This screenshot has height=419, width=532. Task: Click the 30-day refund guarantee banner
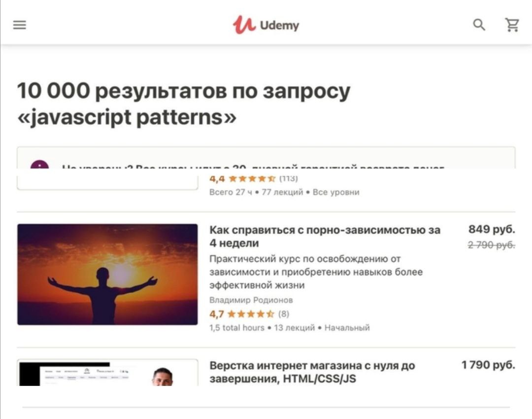266,158
